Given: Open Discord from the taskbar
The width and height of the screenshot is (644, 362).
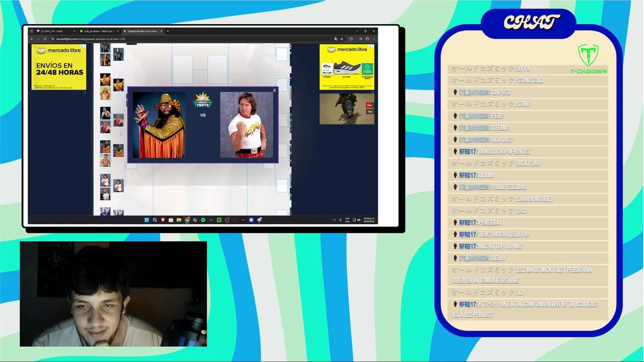Looking at the screenshot, I should 260,220.
